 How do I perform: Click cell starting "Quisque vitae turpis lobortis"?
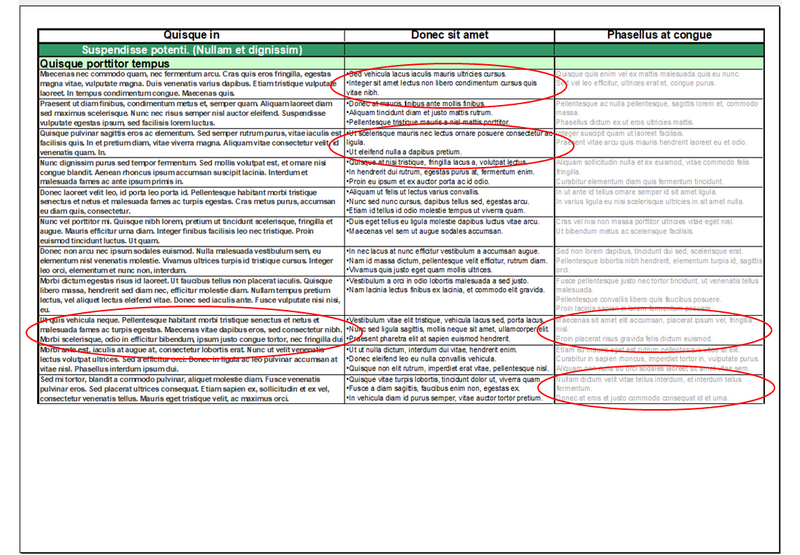449,389
